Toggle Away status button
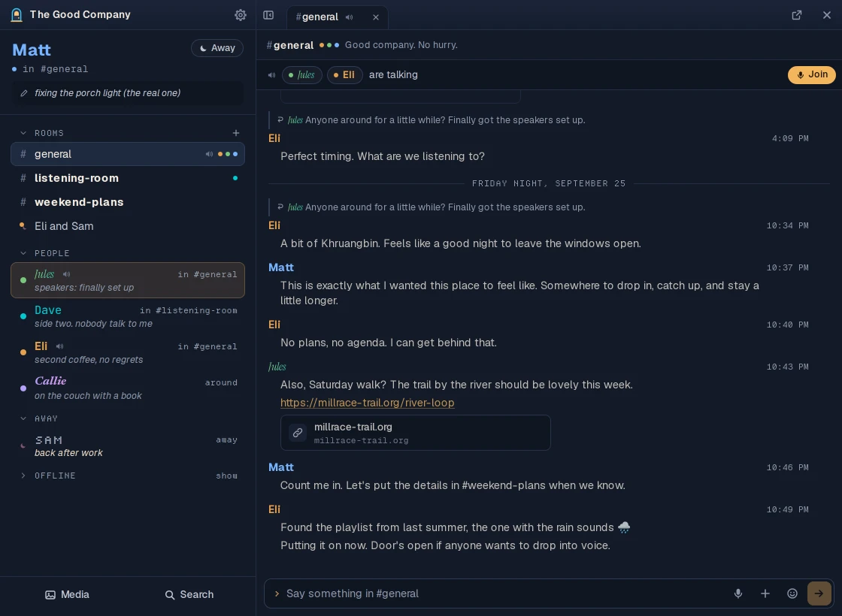The image size is (842, 616). click(217, 48)
